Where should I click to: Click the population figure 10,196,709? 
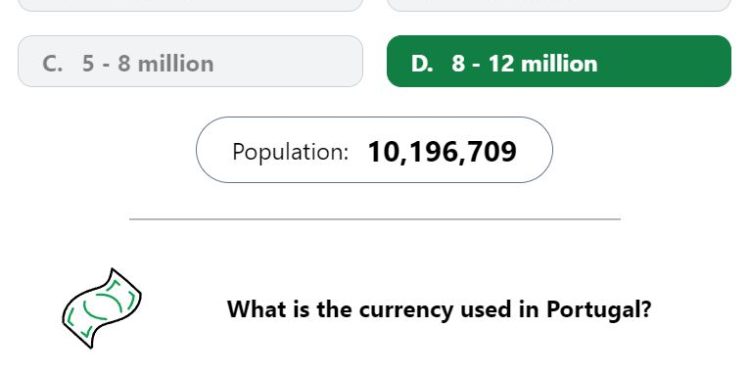click(442, 152)
